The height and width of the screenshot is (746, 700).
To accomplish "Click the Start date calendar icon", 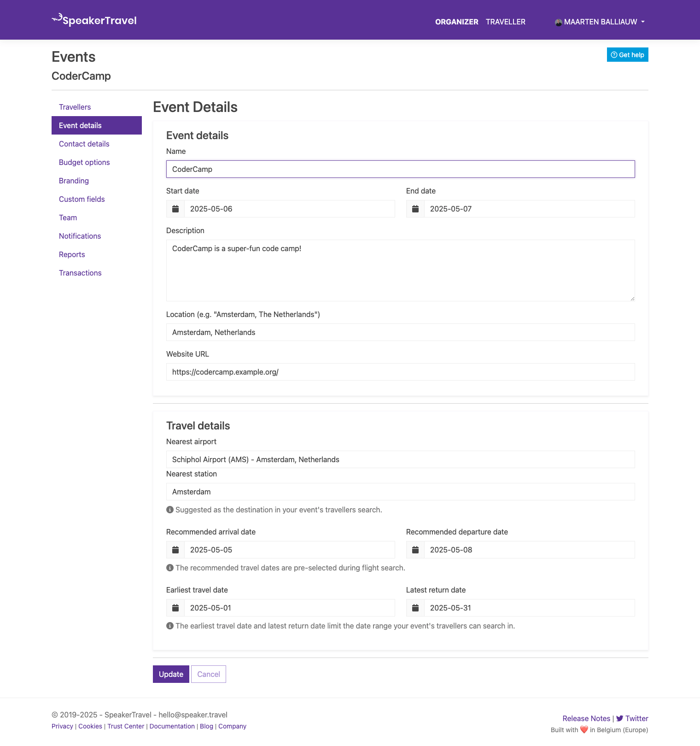I will click(175, 209).
